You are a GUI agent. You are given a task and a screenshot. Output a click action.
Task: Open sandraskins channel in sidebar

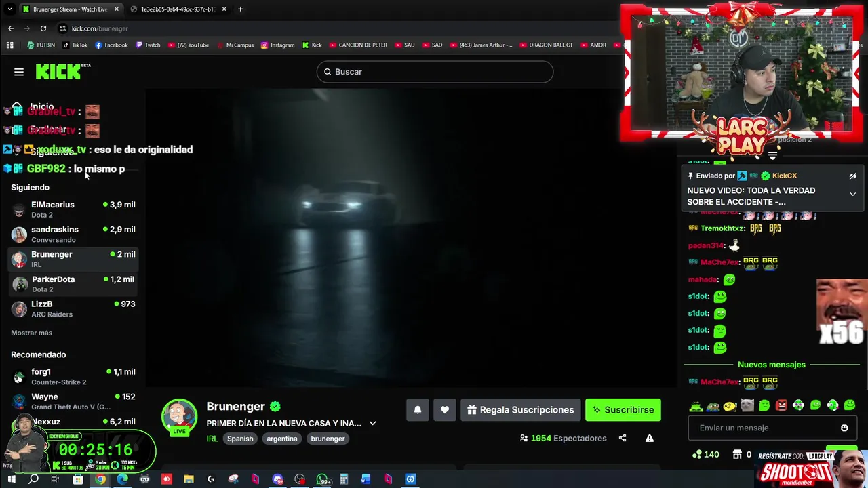point(73,234)
